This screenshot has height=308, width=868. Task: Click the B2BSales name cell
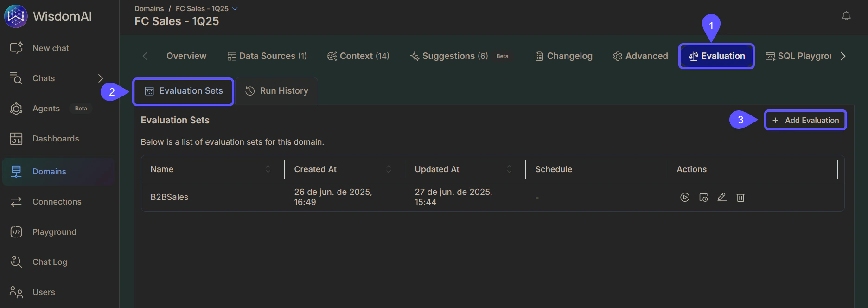click(x=169, y=197)
